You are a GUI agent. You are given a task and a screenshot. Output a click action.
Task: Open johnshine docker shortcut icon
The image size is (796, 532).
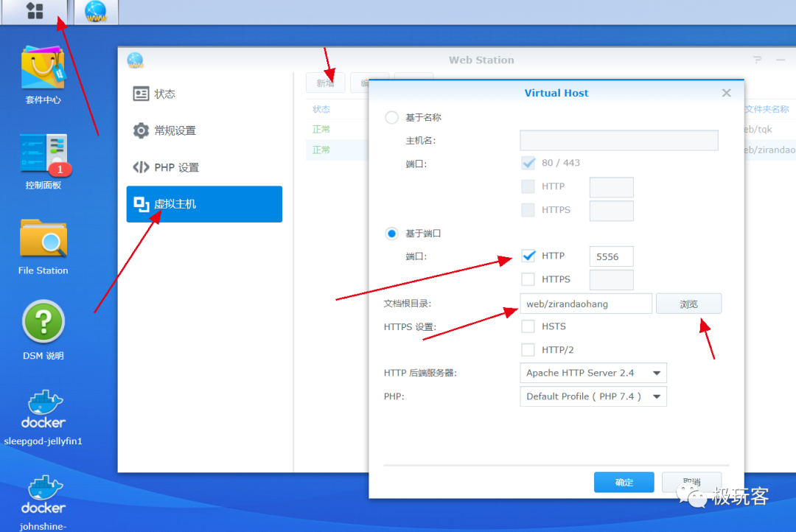[43, 503]
